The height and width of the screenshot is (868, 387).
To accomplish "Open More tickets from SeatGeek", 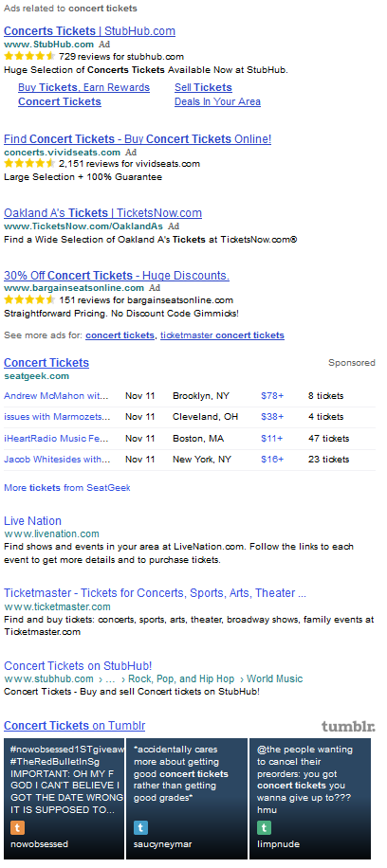I will (x=67, y=488).
